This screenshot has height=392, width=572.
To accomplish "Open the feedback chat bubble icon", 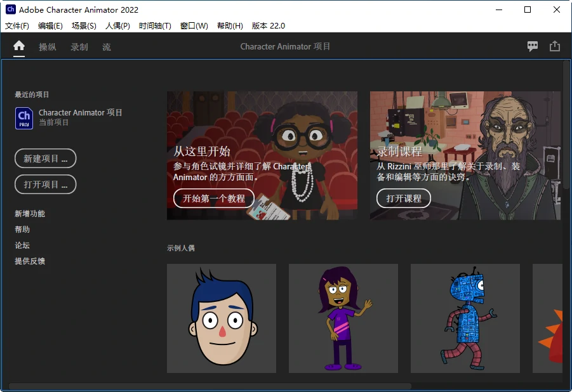I will pyautogui.click(x=533, y=46).
